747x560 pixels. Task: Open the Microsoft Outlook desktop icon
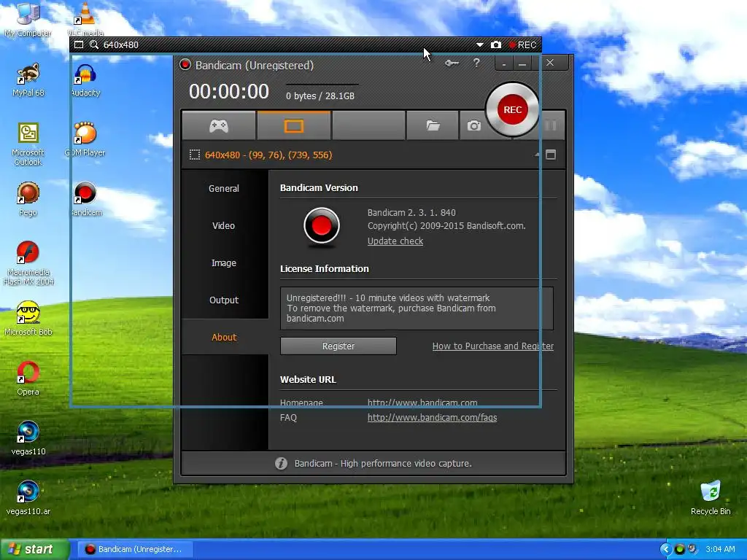click(x=28, y=144)
